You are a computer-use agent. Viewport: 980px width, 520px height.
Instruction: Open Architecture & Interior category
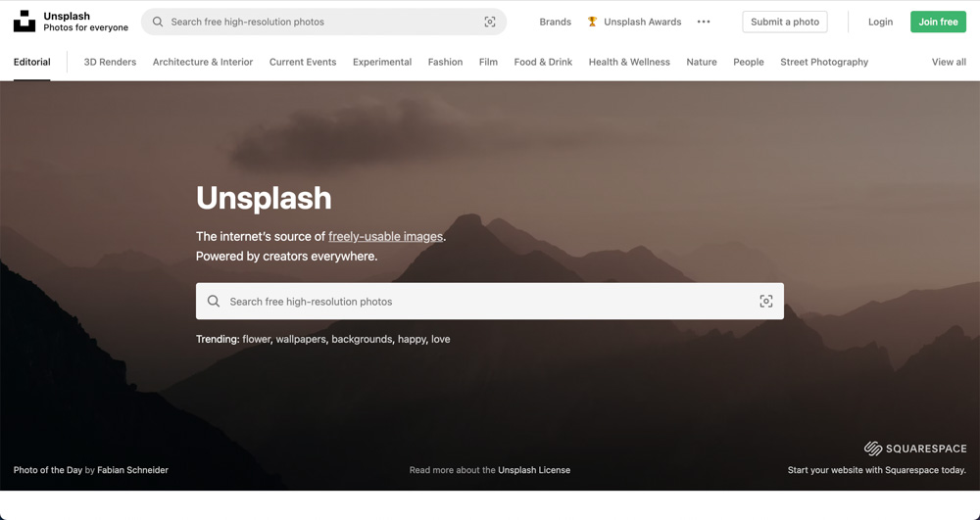[x=203, y=62]
